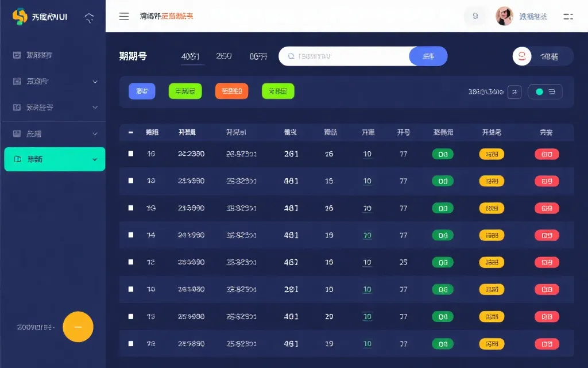This screenshot has width=588, height=368.
Task: Click inside the search input field
Action: pos(345,56)
